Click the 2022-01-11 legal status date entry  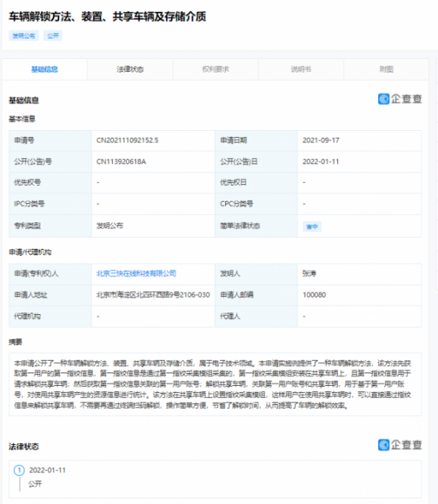click(x=47, y=470)
